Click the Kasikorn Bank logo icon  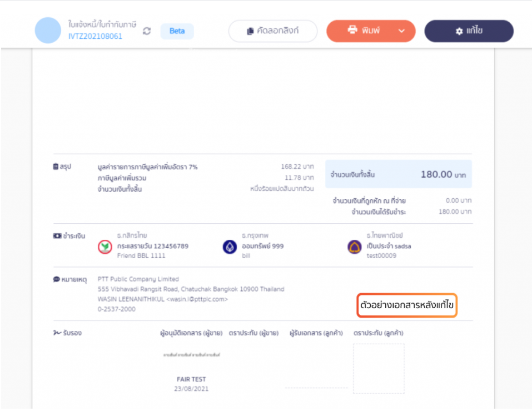[x=105, y=247]
